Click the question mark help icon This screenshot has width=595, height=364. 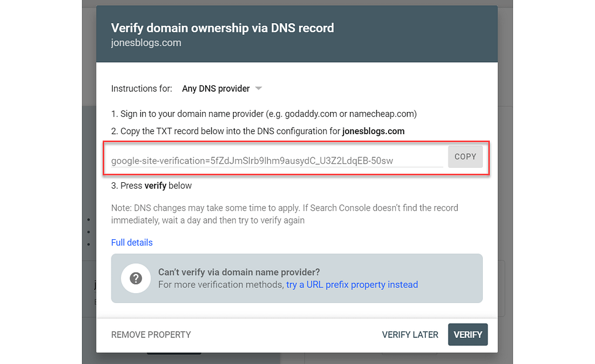tap(135, 278)
